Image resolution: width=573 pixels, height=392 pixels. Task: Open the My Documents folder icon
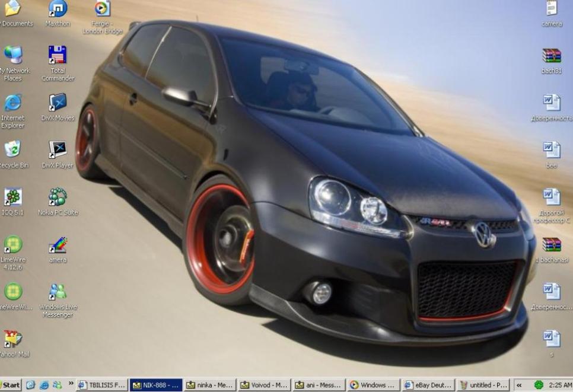[x=13, y=9]
